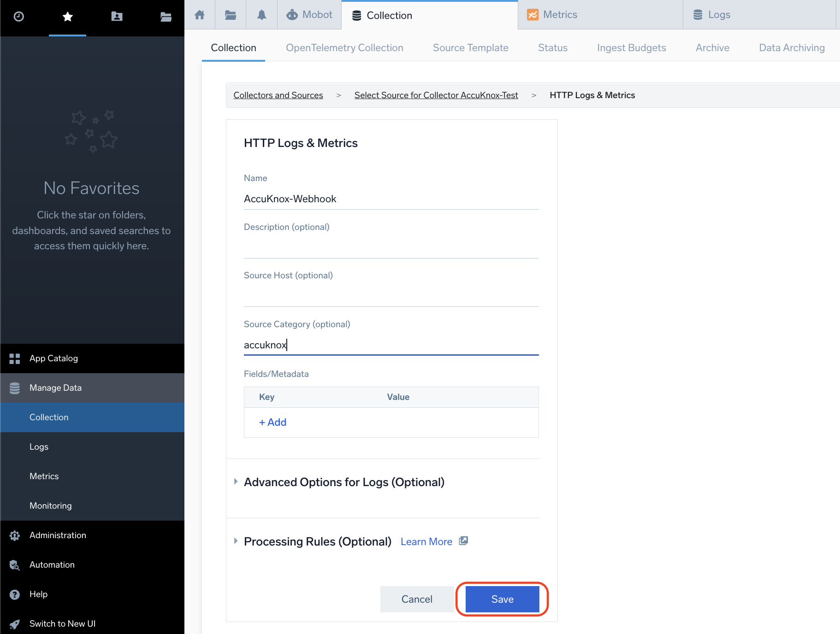
Task: Click the Switch to New UI rocket icon
Action: pyautogui.click(x=15, y=624)
